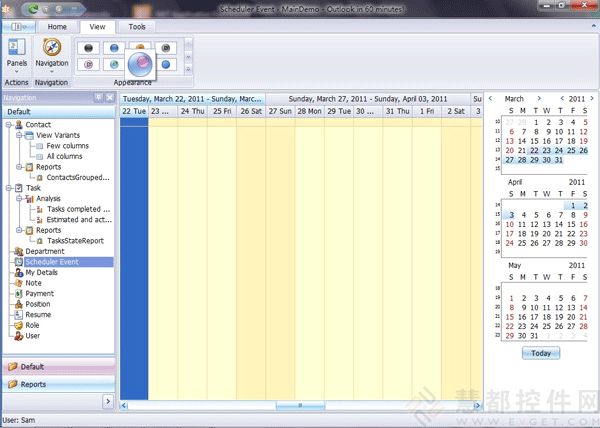This screenshot has width=600, height=428.
Task: Click the Navigation compass icon in ribbon
Action: [52, 47]
